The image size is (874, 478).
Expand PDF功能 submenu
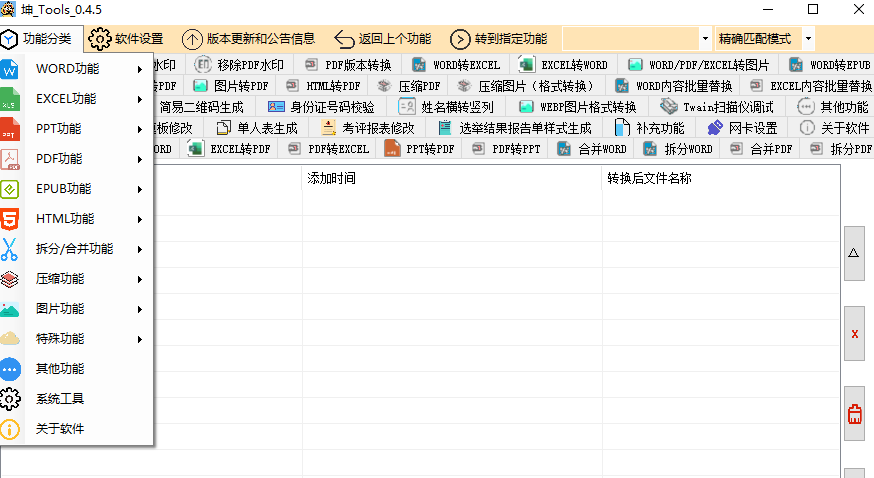point(77,159)
